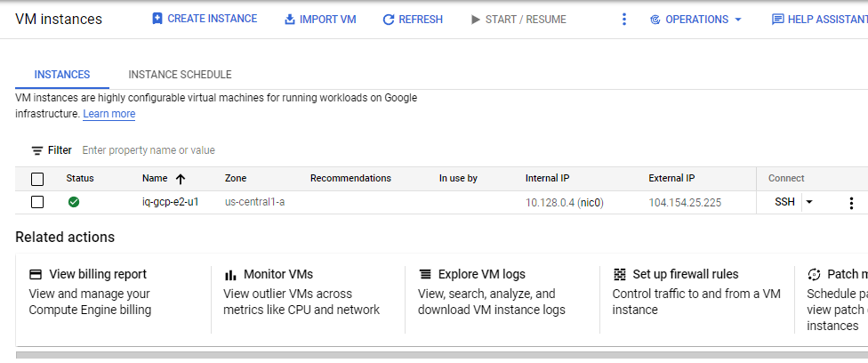Focus the filter property input field
The width and height of the screenshot is (868, 363).
click(x=149, y=150)
